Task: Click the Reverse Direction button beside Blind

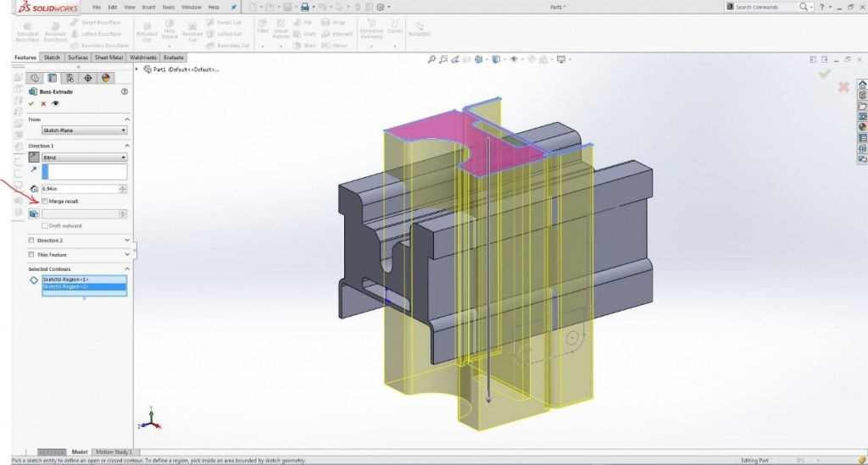Action: click(x=34, y=158)
